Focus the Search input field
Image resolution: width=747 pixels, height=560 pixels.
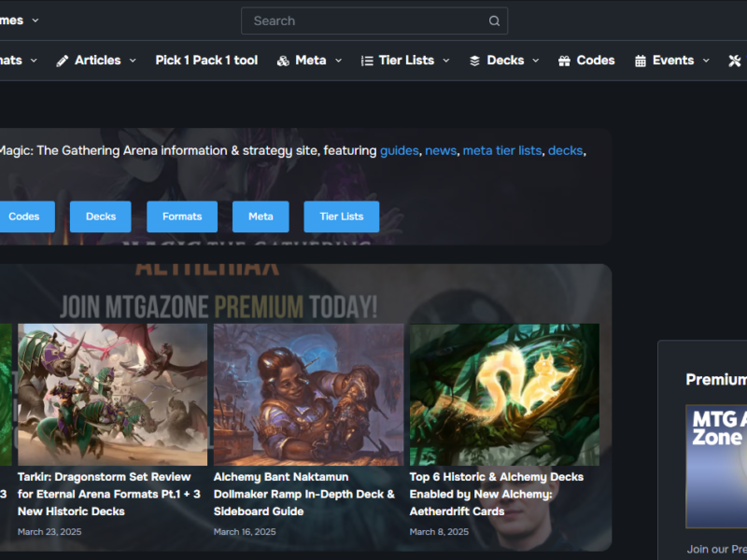pos(374,21)
